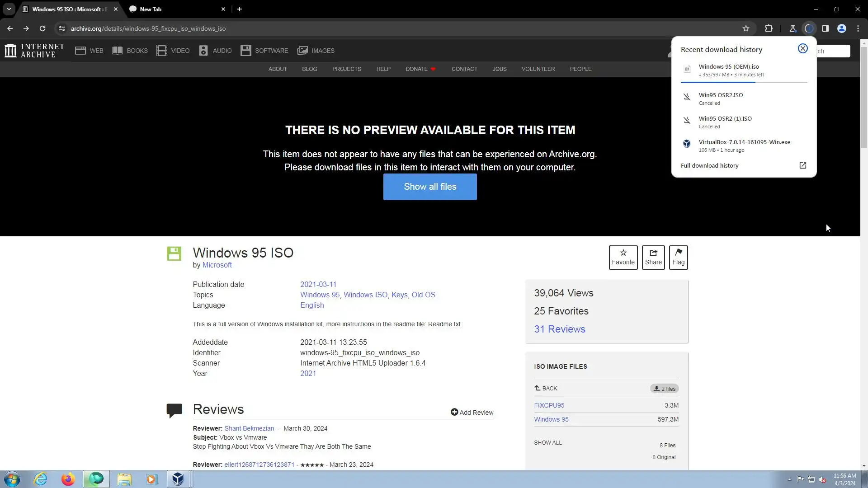Open Full download history external link icon
This screenshot has width=868, height=488.
[802, 165]
